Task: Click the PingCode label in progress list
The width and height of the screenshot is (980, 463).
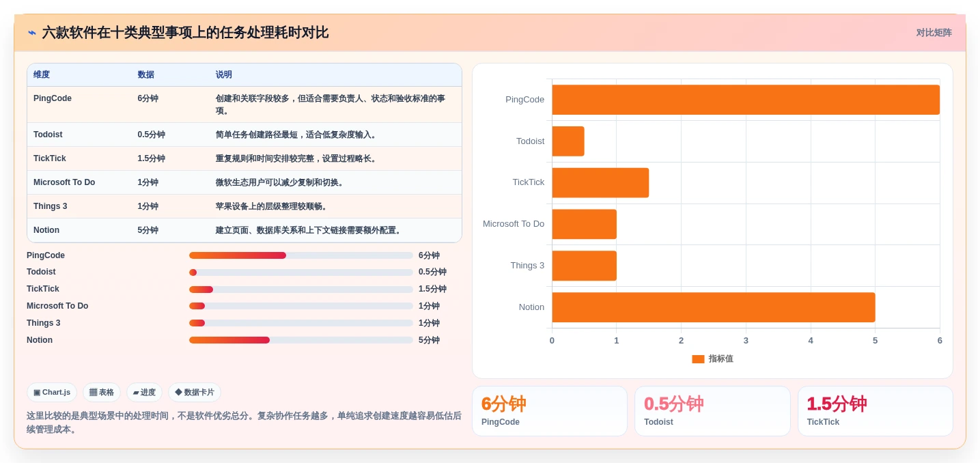Action: click(x=46, y=255)
